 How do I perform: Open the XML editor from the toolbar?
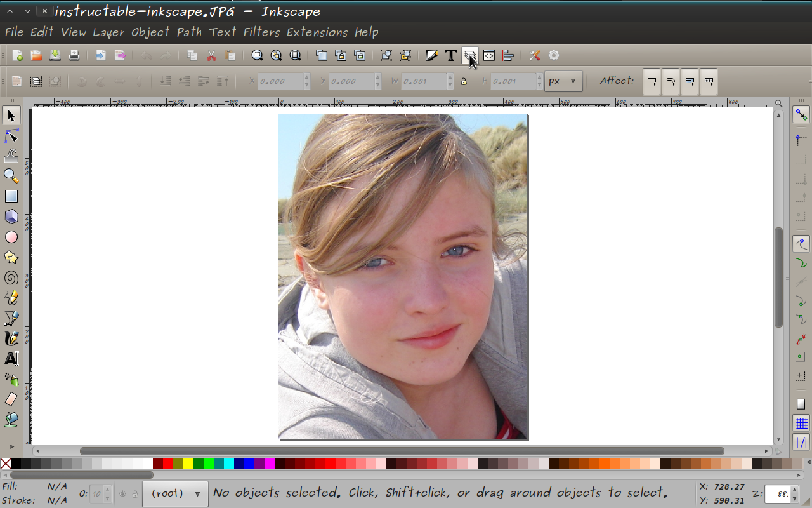point(488,55)
